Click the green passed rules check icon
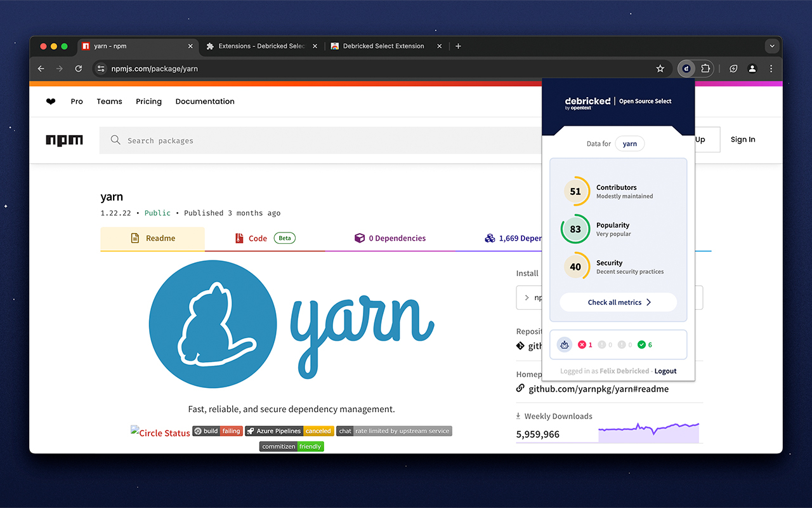Viewport: 812px width, 508px height. [x=641, y=345]
